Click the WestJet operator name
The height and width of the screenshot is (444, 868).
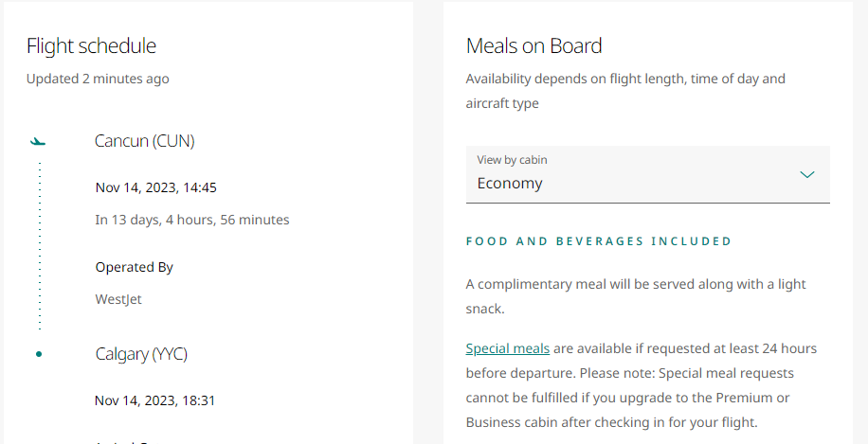coord(118,299)
